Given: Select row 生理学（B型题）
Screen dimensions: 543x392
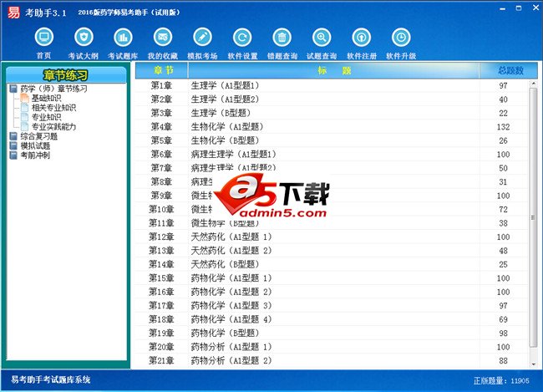Looking at the screenshot, I should 332,113.
